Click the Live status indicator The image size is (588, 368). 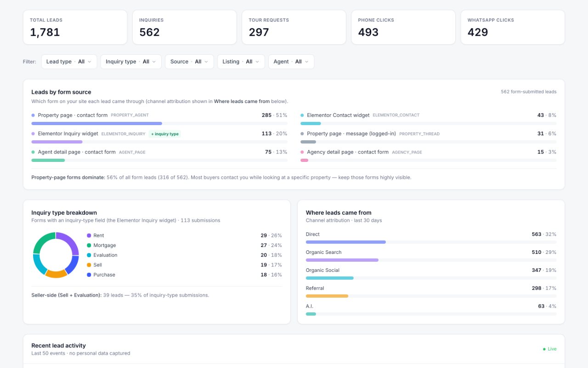click(x=549, y=349)
